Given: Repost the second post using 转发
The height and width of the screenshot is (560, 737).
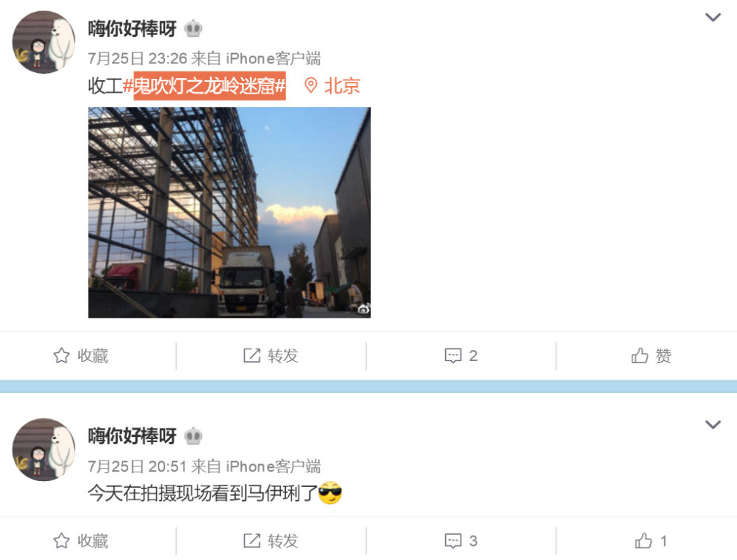Looking at the screenshot, I should [x=270, y=541].
